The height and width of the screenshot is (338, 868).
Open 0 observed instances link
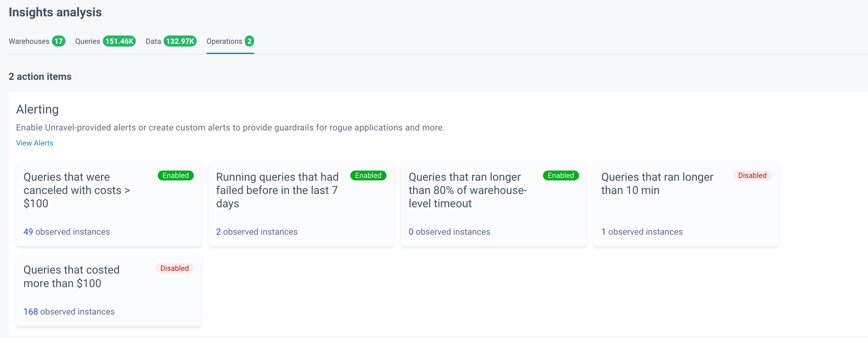(411, 232)
